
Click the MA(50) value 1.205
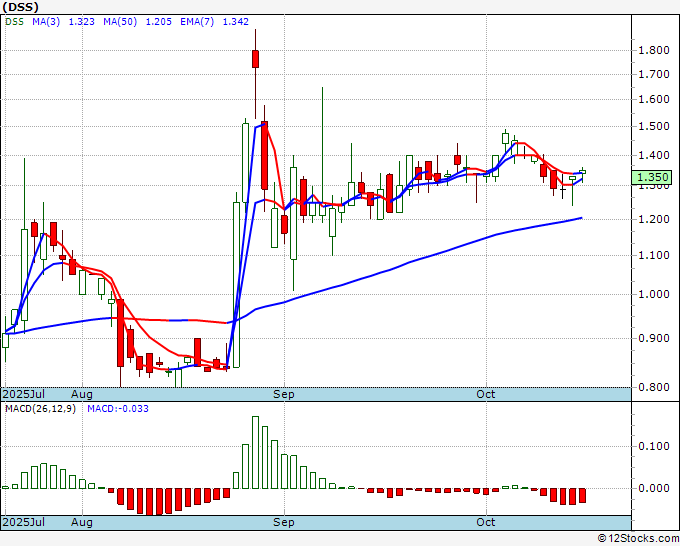pos(158,21)
